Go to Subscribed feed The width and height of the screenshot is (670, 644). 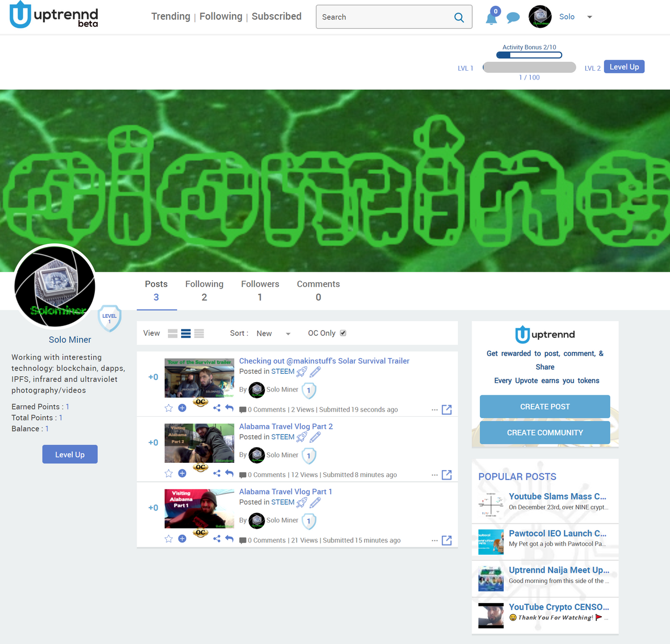[276, 17]
